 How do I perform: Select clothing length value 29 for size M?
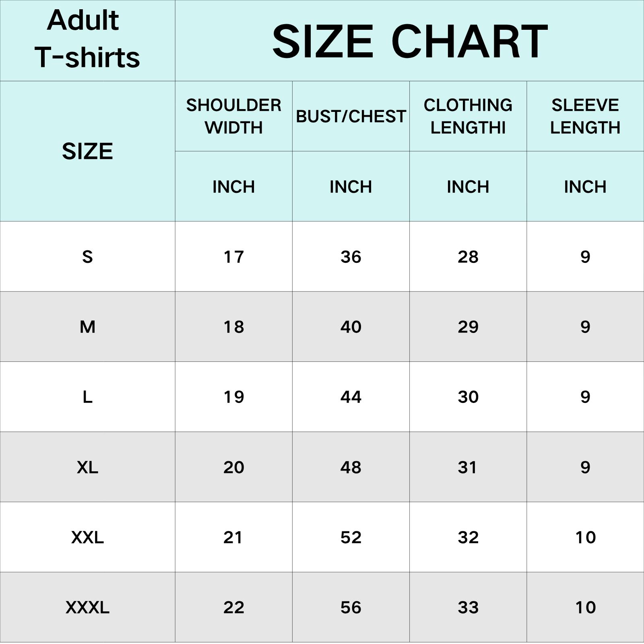coord(468,327)
